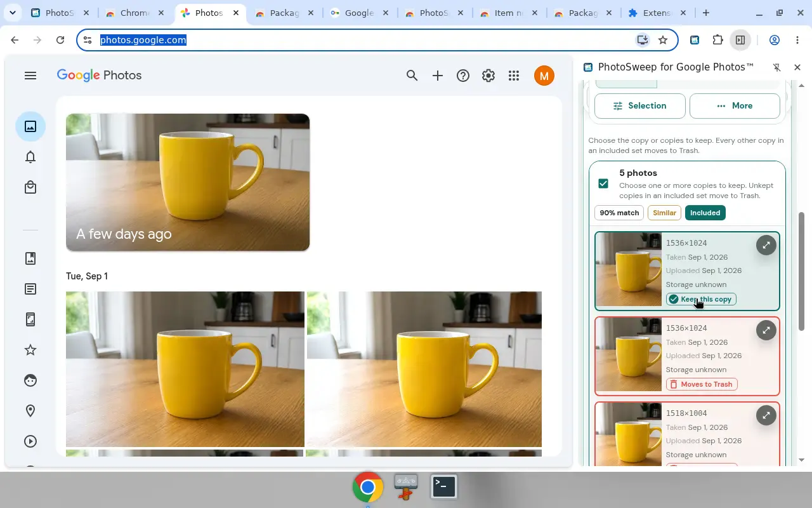Close the PhotoSweep side panel
812x508 pixels.
coord(797,67)
